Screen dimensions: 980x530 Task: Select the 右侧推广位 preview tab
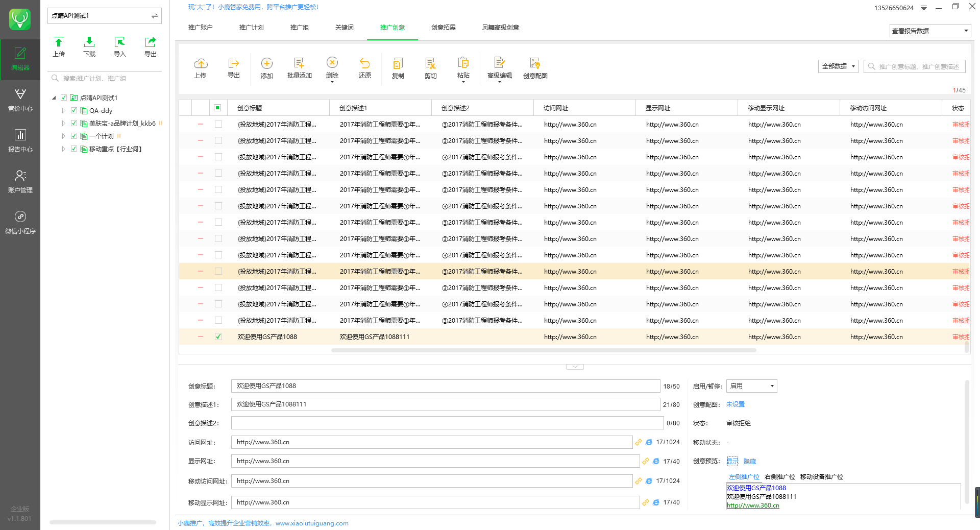(x=780, y=477)
